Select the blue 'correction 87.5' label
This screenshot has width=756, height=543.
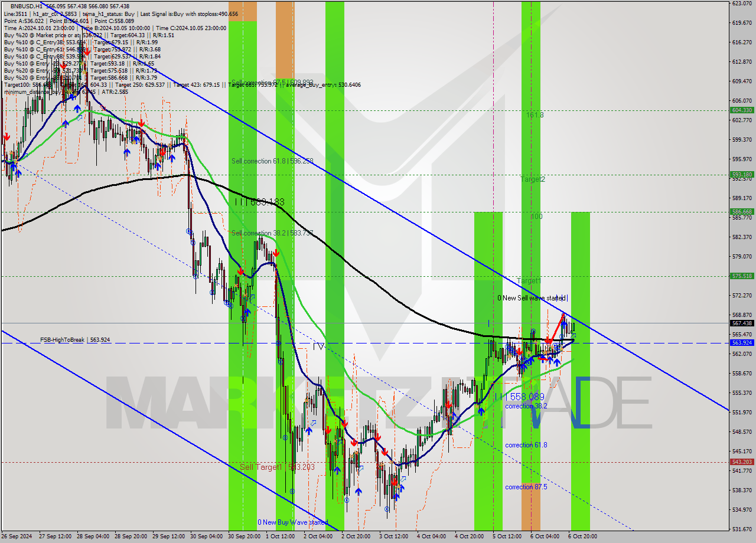[526, 487]
